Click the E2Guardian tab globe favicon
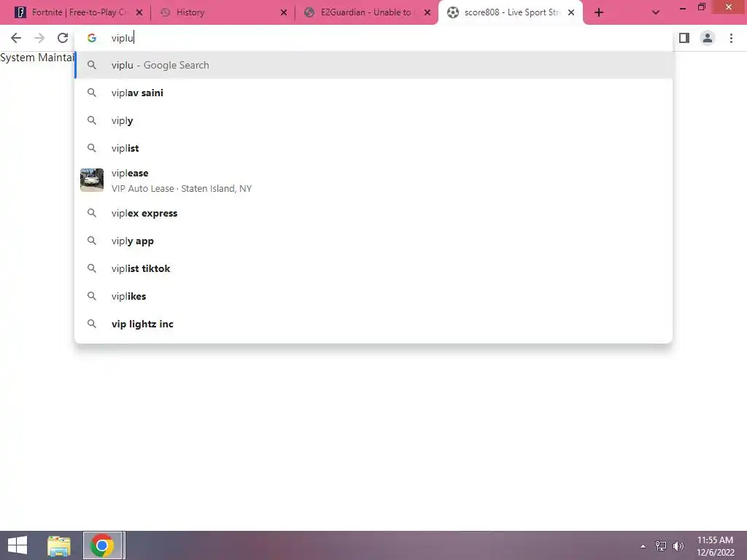This screenshot has height=560, width=747. [309, 12]
